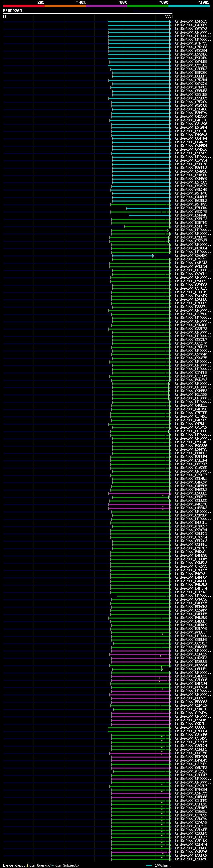The height and width of the screenshot is (868, 213).
Task: Open hit UniRef100_Q42669
Action: (x=191, y=25)
